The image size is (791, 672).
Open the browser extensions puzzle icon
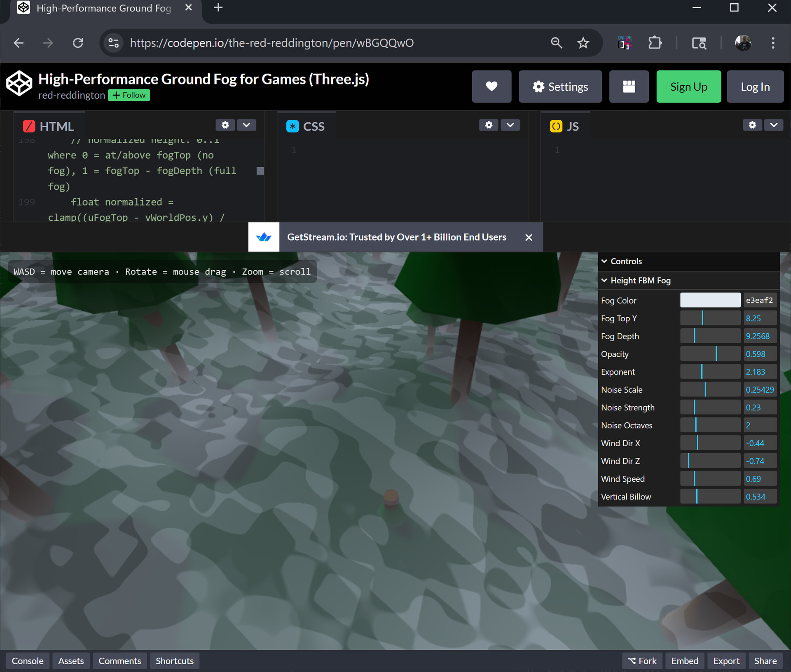click(x=655, y=43)
